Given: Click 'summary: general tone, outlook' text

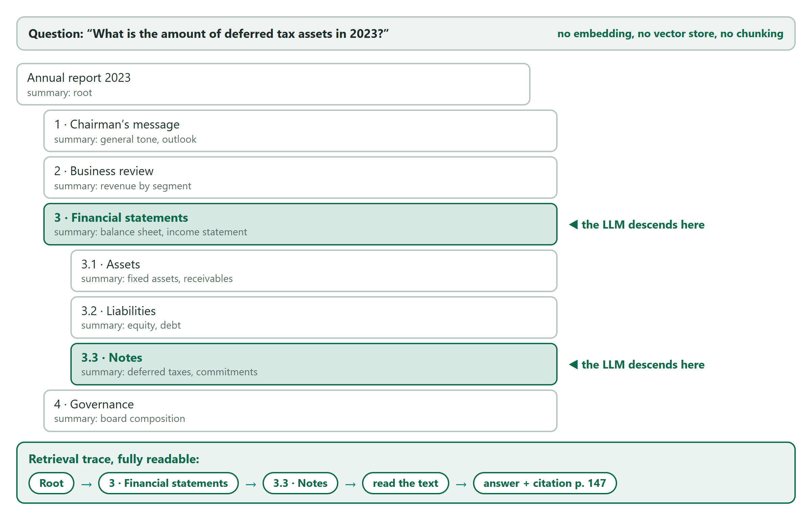Looking at the screenshot, I should pyautogui.click(x=125, y=139).
